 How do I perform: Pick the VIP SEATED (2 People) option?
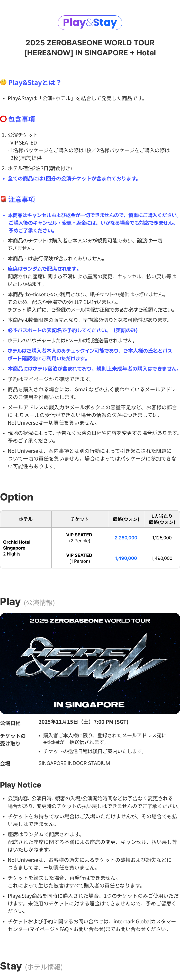[79, 538]
